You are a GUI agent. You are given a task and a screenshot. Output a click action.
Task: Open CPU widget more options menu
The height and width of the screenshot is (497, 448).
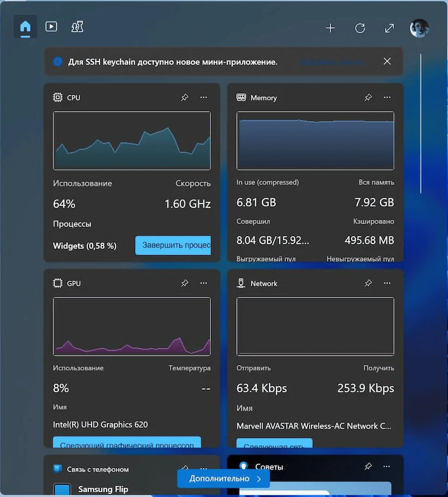pyautogui.click(x=203, y=98)
